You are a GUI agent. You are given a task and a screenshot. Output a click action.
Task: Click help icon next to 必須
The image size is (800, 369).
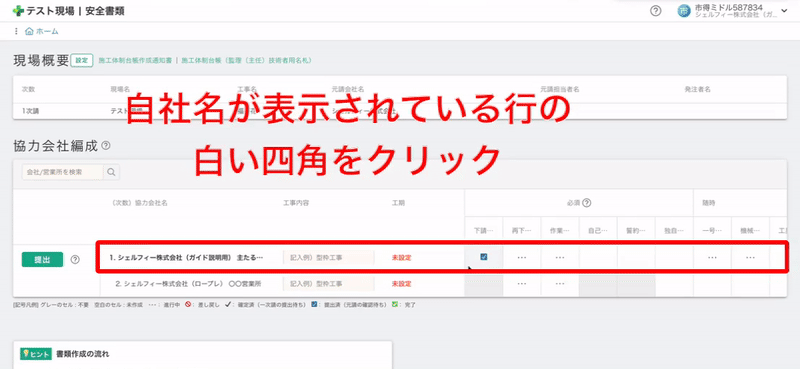[x=587, y=203]
